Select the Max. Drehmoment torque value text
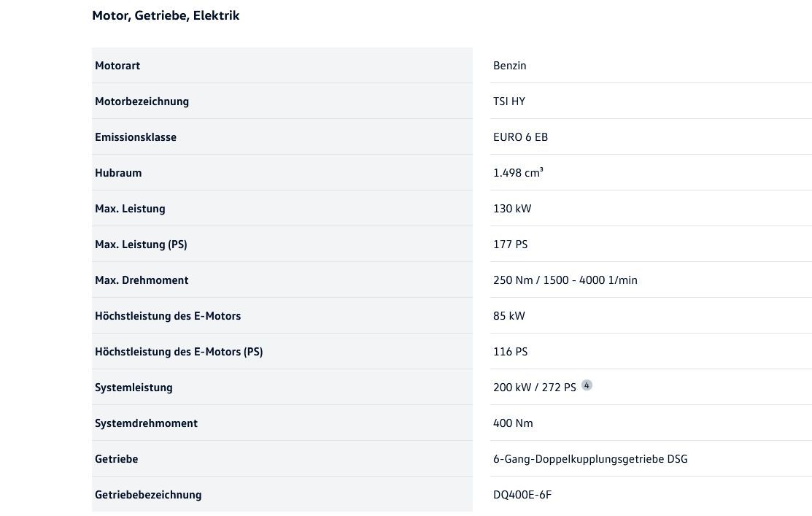The height and width of the screenshot is (516, 812). click(565, 280)
